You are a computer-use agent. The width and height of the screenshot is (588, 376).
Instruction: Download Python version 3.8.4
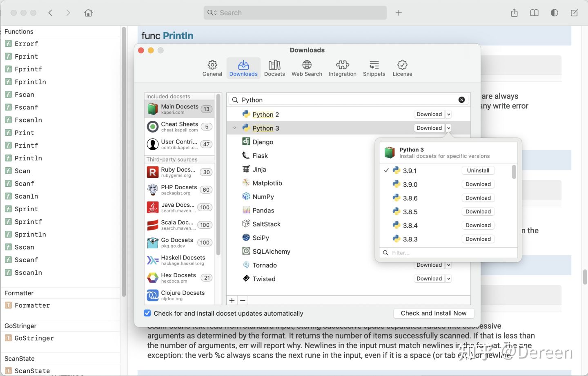[x=478, y=225]
